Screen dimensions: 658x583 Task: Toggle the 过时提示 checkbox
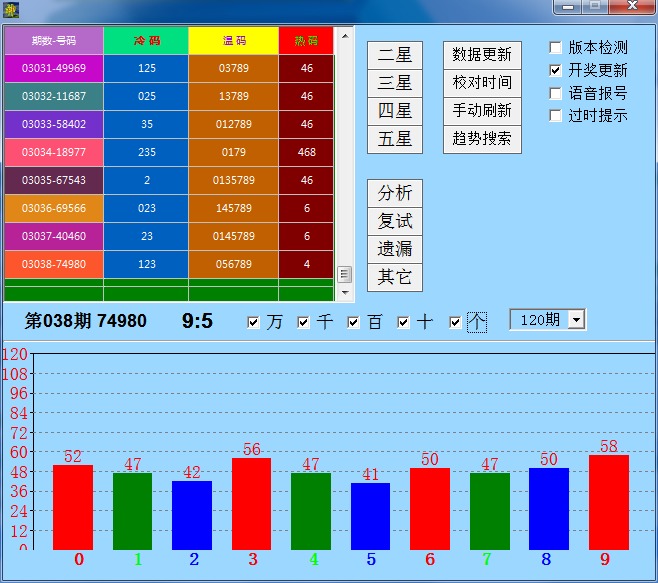[556, 116]
